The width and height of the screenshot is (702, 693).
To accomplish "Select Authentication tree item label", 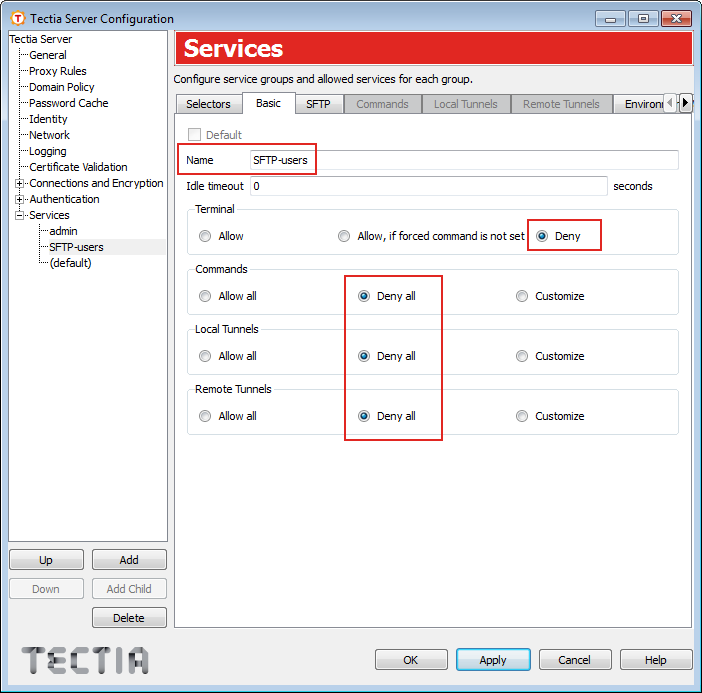I will (x=64, y=199).
